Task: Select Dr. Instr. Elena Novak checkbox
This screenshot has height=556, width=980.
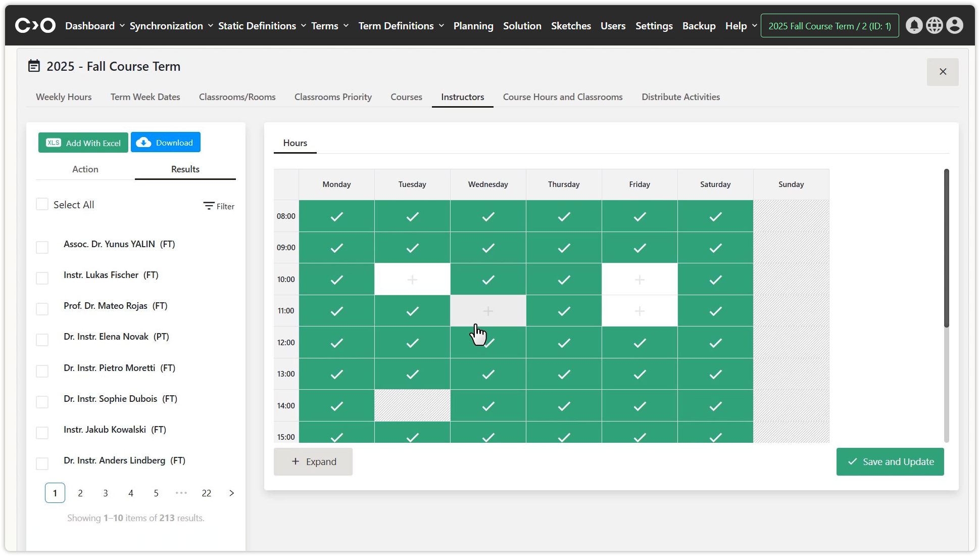Action: [42, 340]
